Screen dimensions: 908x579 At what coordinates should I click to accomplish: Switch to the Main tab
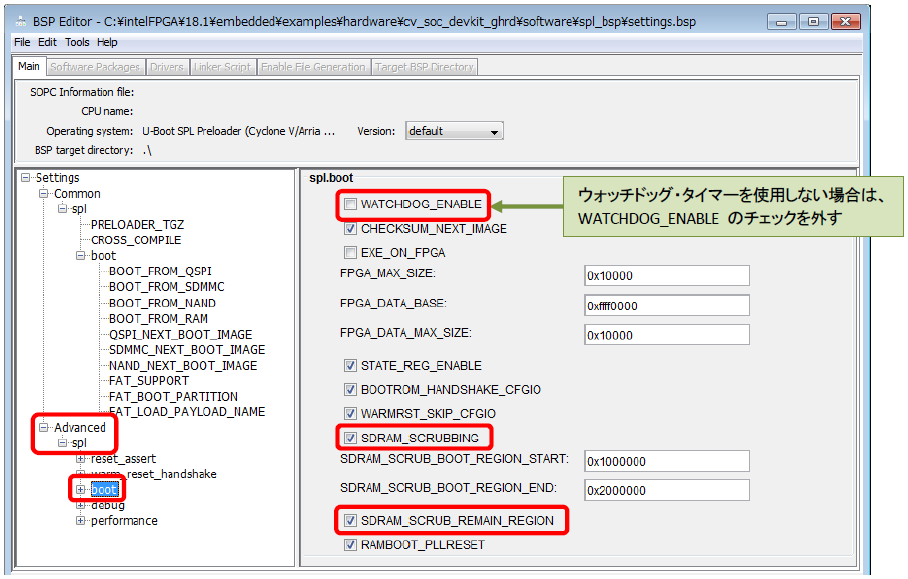coord(29,67)
